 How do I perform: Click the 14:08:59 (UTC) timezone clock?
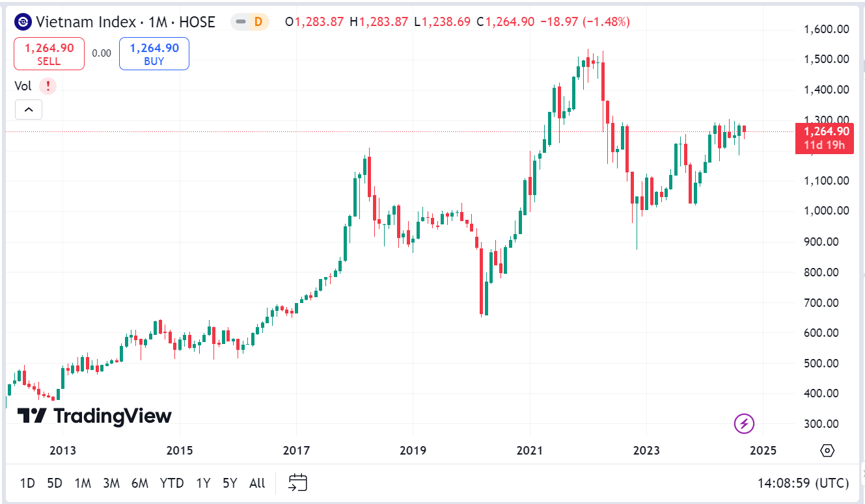click(x=803, y=483)
